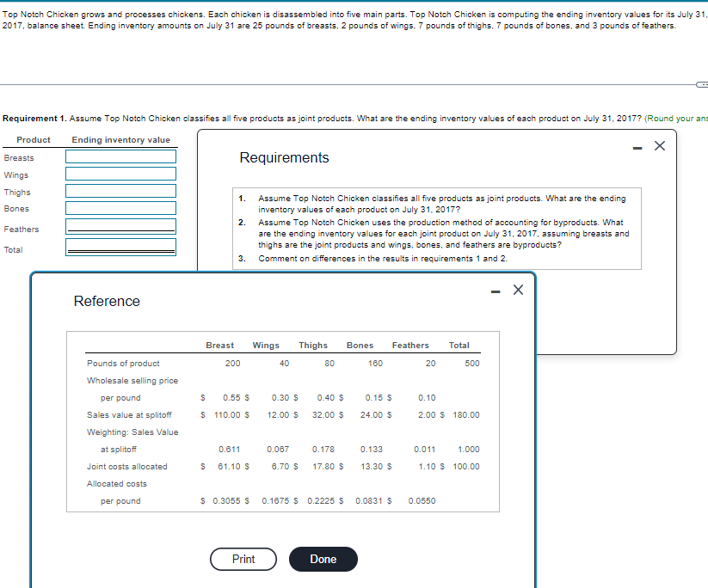This screenshot has width=708, height=588.
Task: Click Thighs selling price 0.40
Action: [325, 397]
